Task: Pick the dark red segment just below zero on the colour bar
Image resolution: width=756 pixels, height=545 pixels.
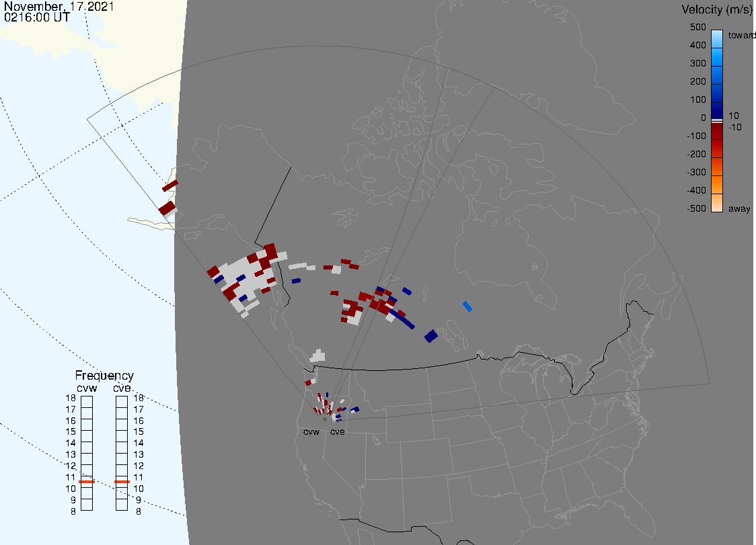Action: pos(717,131)
